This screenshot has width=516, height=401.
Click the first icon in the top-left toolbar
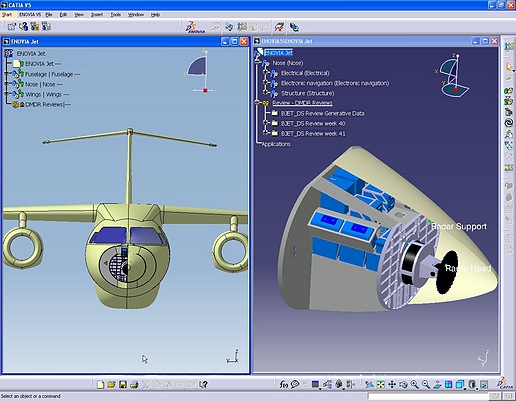[12, 26]
